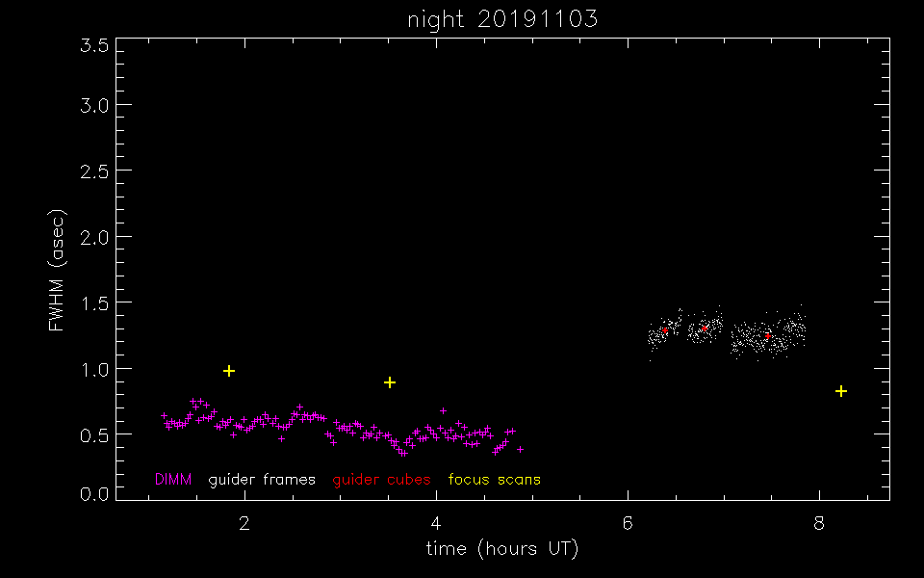The image size is (924, 578).
Task: Click the 'time (hours UT)' x-axis label
Action: tap(502, 549)
